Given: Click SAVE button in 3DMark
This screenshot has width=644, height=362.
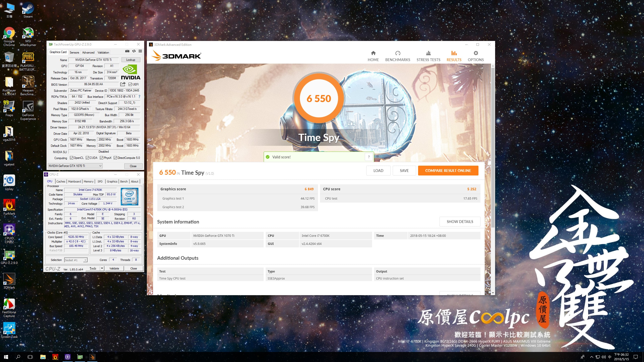Looking at the screenshot, I should click(404, 170).
